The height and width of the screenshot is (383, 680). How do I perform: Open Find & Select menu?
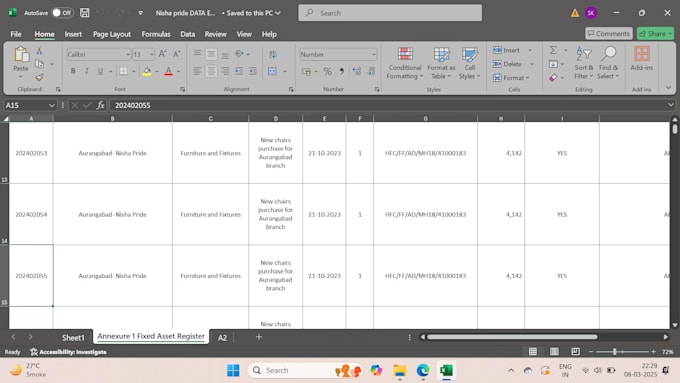608,63
